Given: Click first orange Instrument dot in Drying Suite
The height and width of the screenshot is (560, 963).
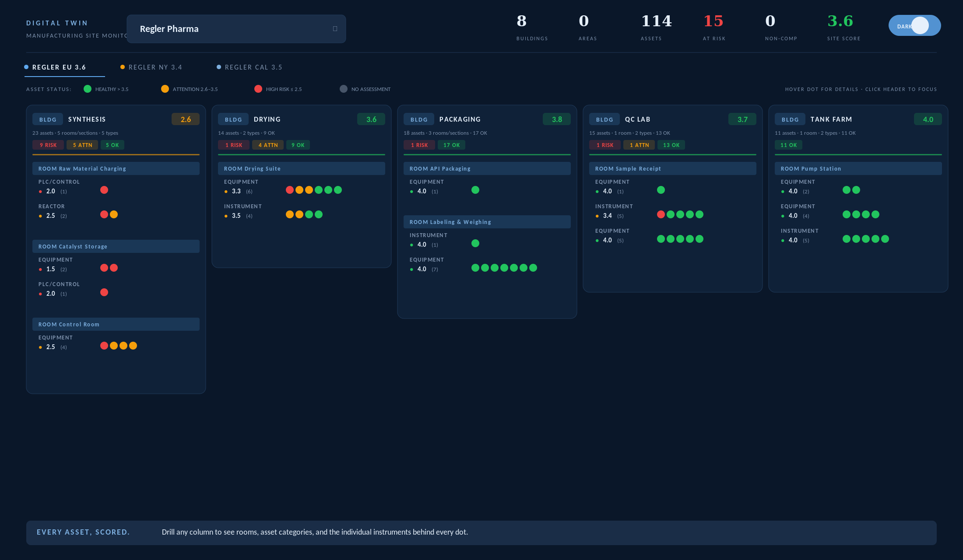Looking at the screenshot, I should (290, 214).
